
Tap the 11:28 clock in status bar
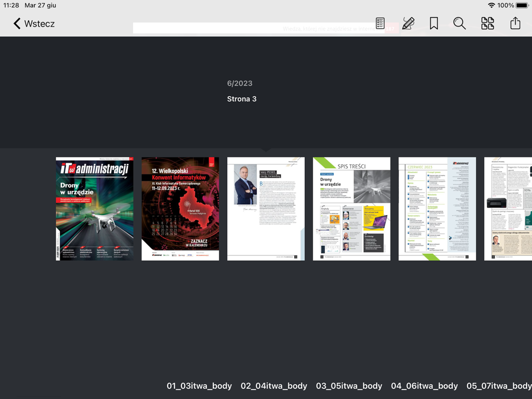coord(11,5)
